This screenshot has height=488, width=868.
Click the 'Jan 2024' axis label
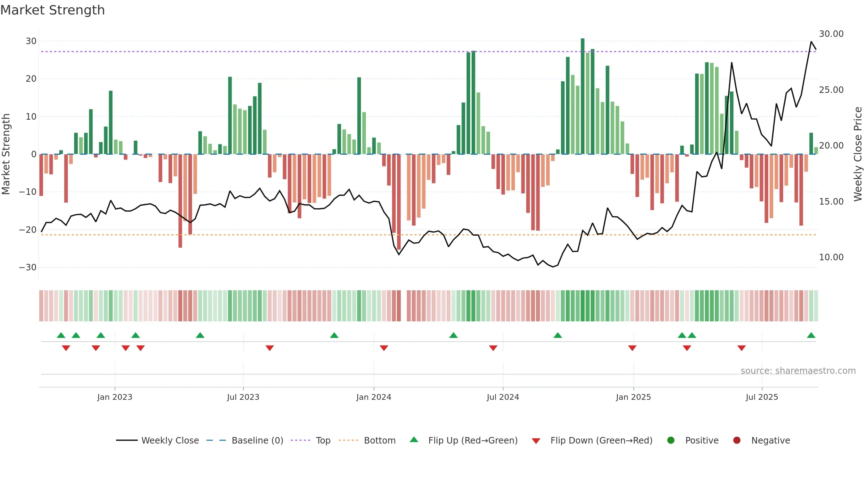click(374, 397)
